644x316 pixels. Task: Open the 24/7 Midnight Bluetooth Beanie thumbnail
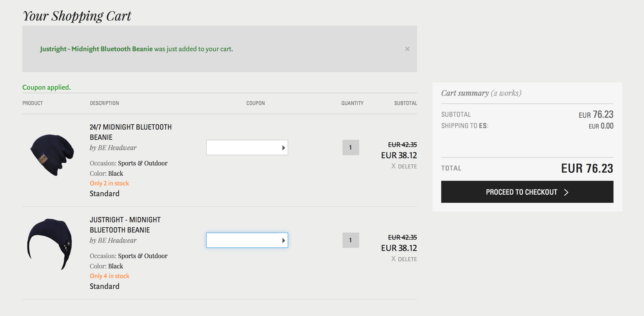click(x=52, y=155)
